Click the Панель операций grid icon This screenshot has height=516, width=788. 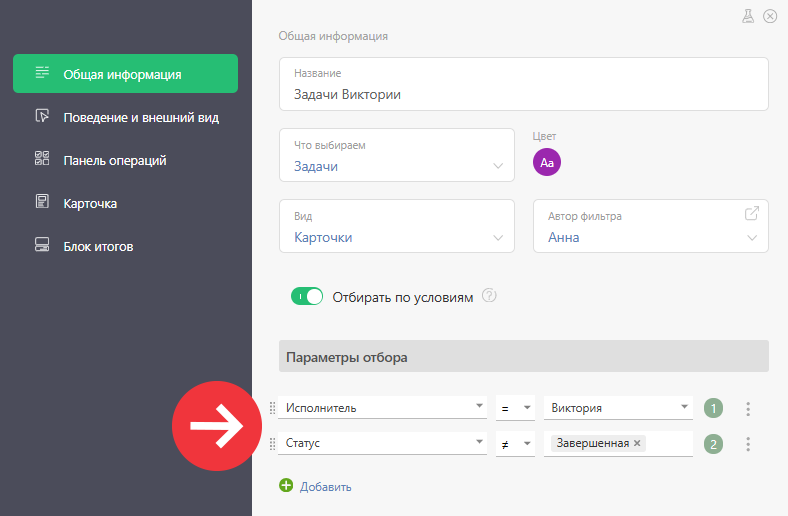[x=42, y=158]
